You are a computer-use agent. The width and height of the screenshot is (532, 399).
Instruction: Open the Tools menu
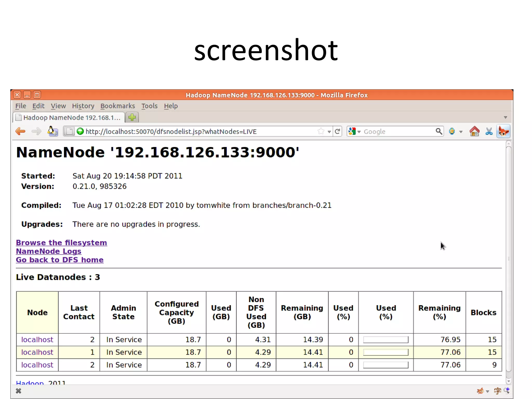coord(149,106)
